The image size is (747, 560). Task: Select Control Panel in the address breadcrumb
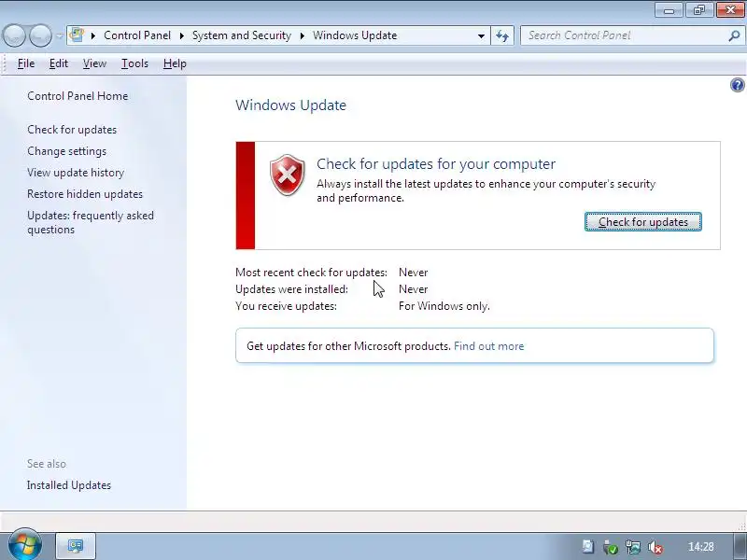[x=137, y=35]
